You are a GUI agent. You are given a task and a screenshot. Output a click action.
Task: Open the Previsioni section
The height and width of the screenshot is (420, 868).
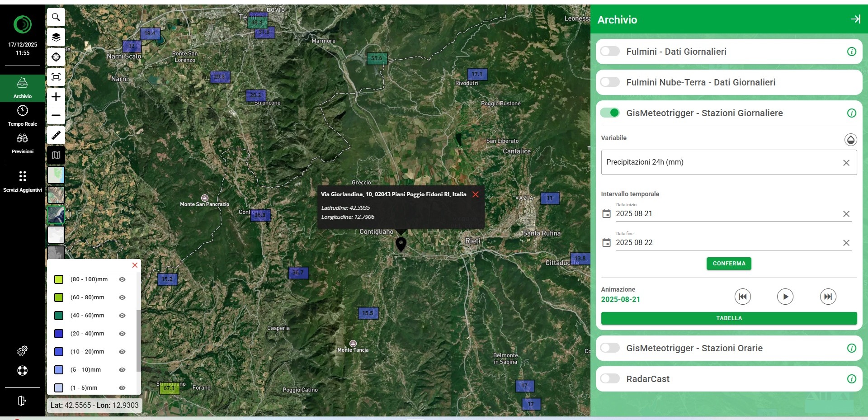23,143
